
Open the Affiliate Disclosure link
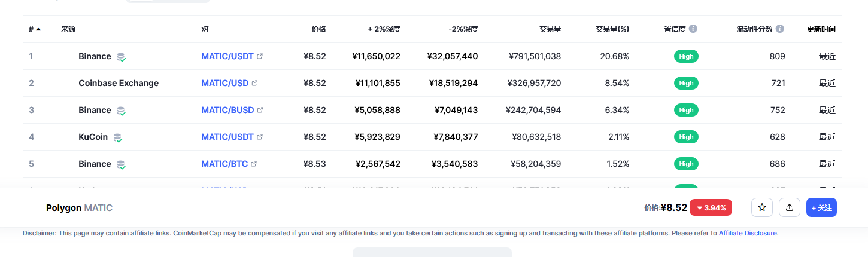point(748,233)
